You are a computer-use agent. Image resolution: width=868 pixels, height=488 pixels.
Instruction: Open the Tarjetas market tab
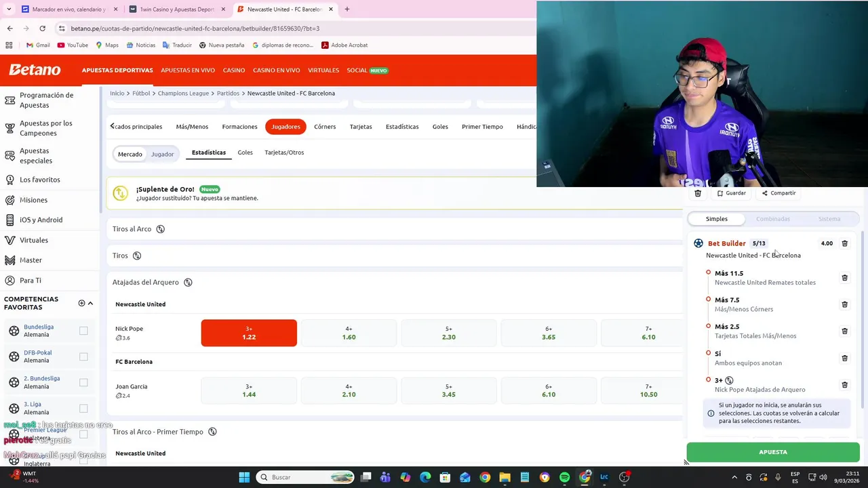[361, 127]
